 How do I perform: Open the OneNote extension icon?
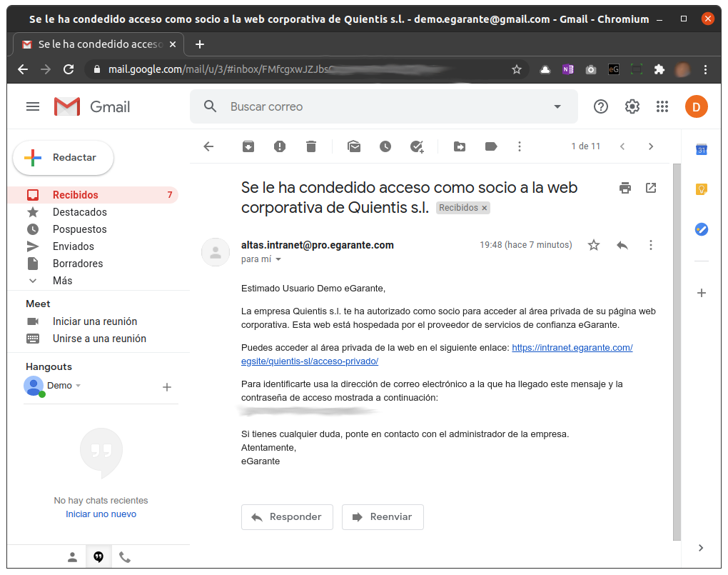(568, 70)
